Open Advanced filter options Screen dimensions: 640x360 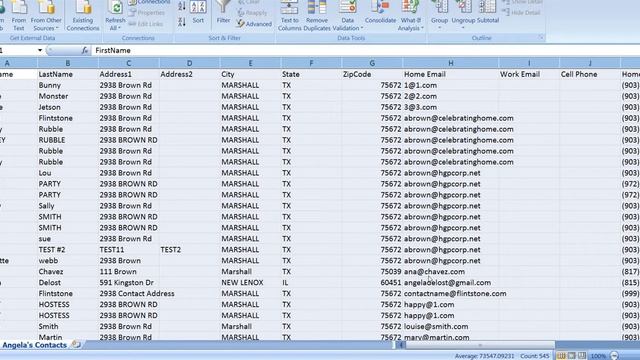click(x=254, y=24)
